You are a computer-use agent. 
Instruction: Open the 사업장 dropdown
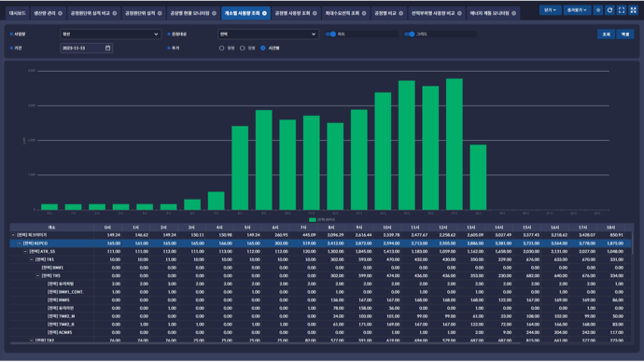110,35
